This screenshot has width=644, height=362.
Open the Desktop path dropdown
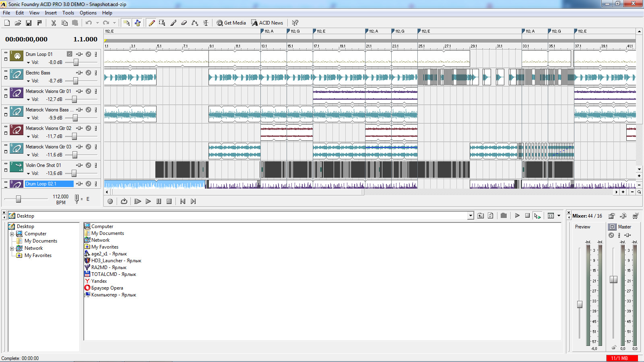click(471, 216)
